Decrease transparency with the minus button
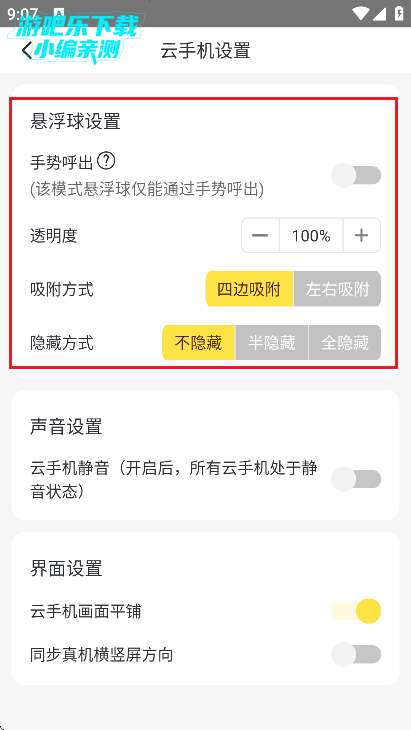The width and height of the screenshot is (411, 730). tap(260, 236)
